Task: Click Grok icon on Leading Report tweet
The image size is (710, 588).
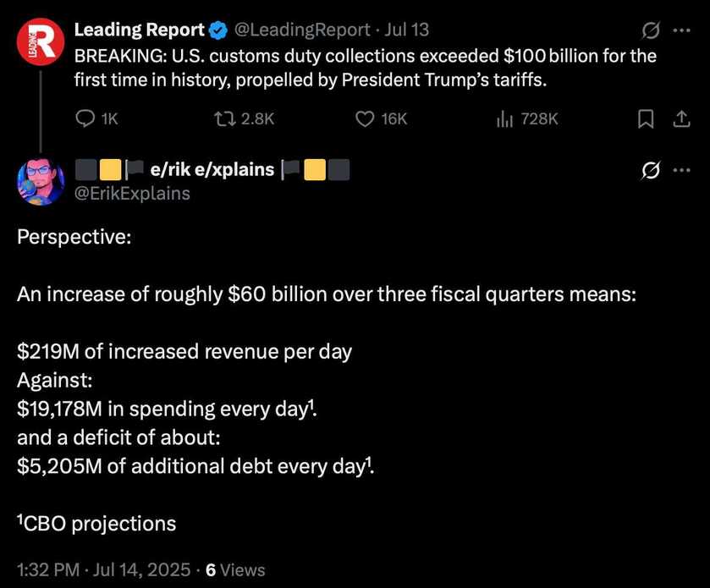Action: [651, 30]
